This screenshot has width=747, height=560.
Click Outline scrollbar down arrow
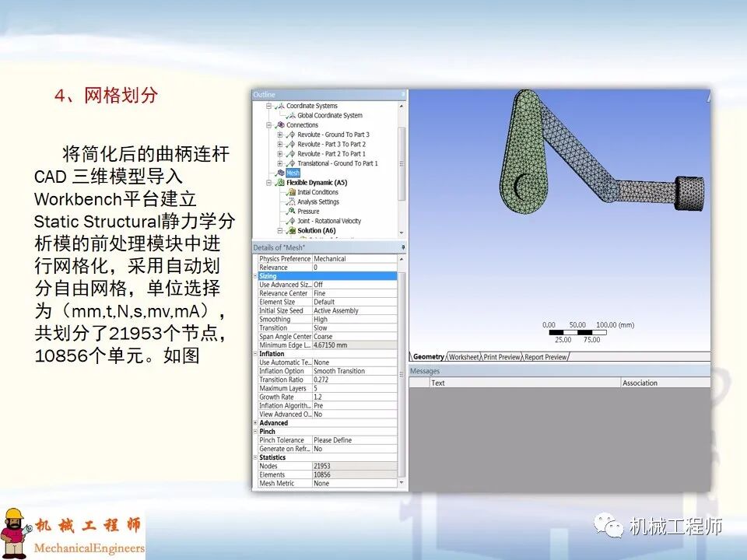click(x=402, y=233)
